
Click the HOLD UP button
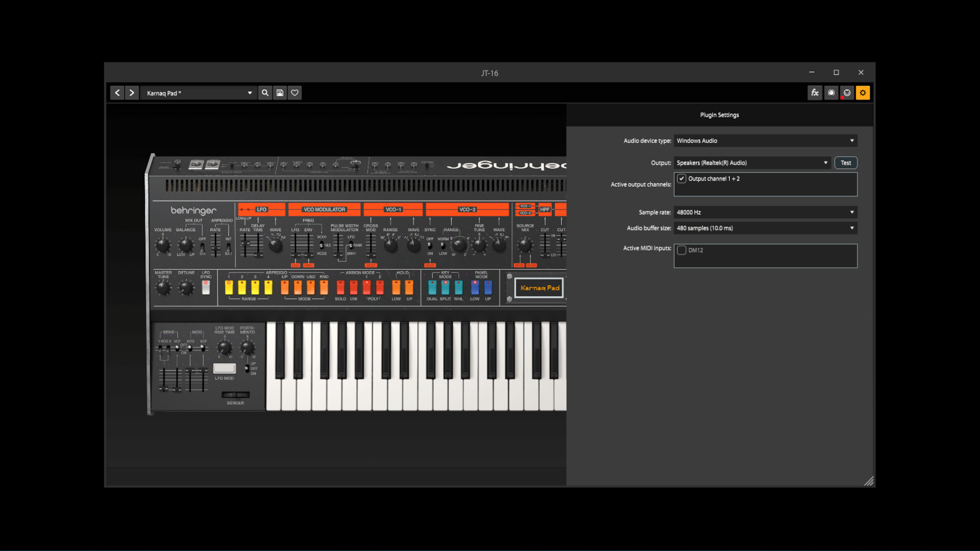(409, 287)
